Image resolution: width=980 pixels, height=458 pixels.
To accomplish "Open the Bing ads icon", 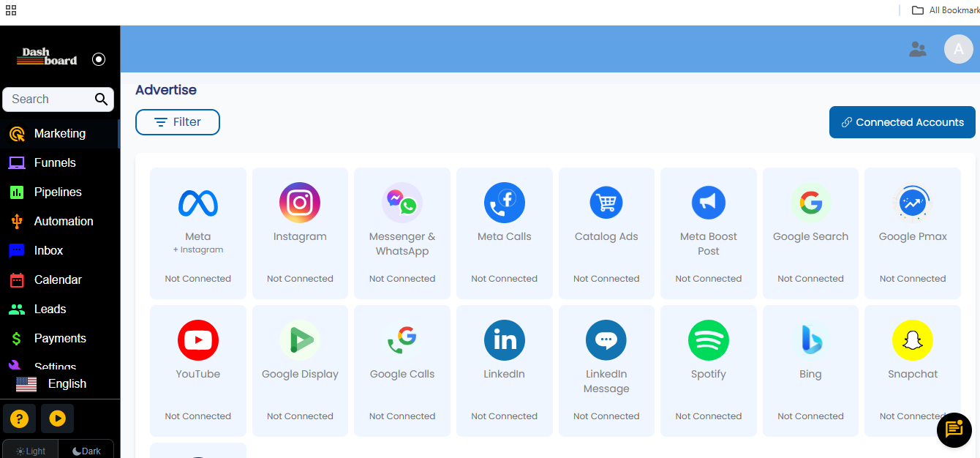I will 810,340.
